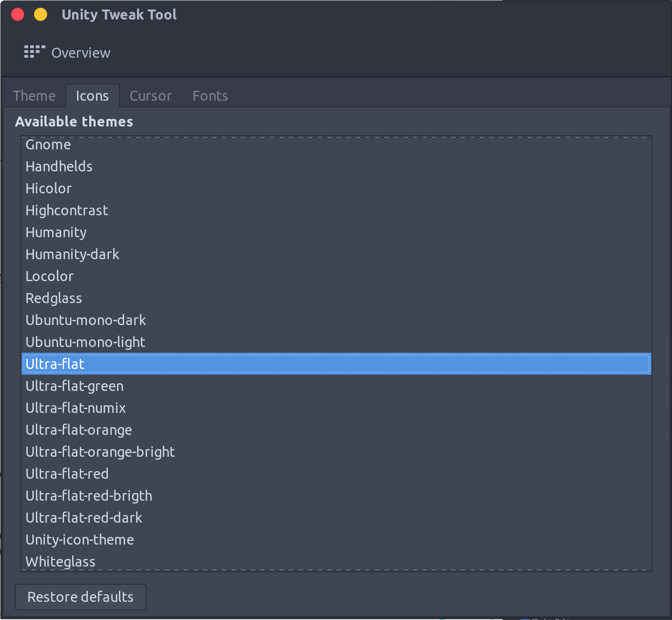
Task: Pick the Ubuntu-mono-light icon theme
Action: pos(336,342)
